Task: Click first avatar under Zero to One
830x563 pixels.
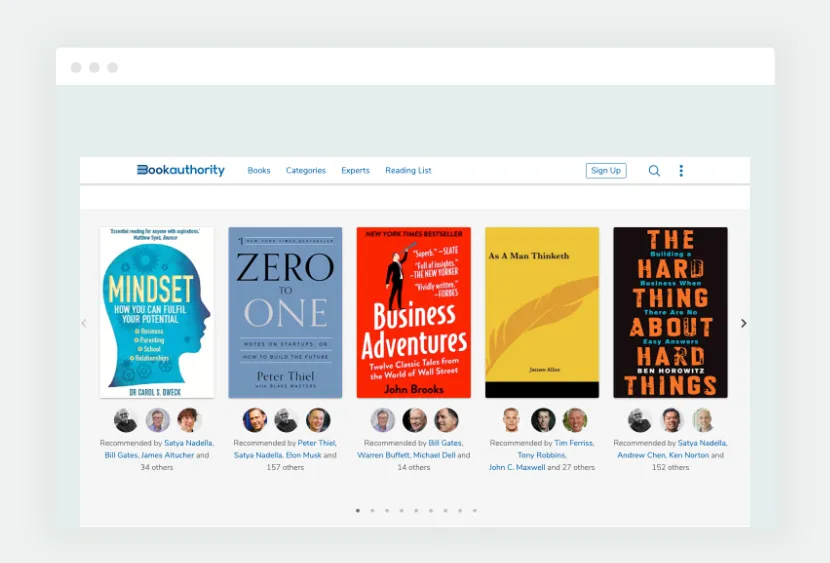Action: click(255, 420)
